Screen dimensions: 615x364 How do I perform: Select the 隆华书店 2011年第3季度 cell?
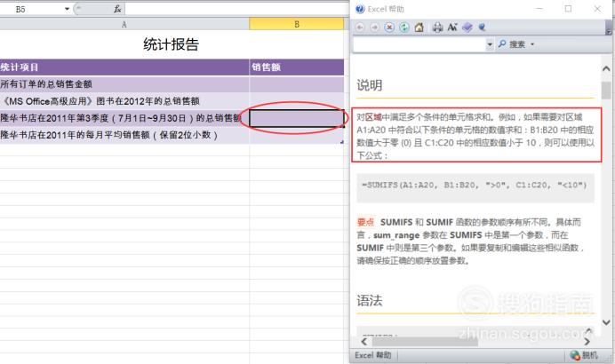124,118
